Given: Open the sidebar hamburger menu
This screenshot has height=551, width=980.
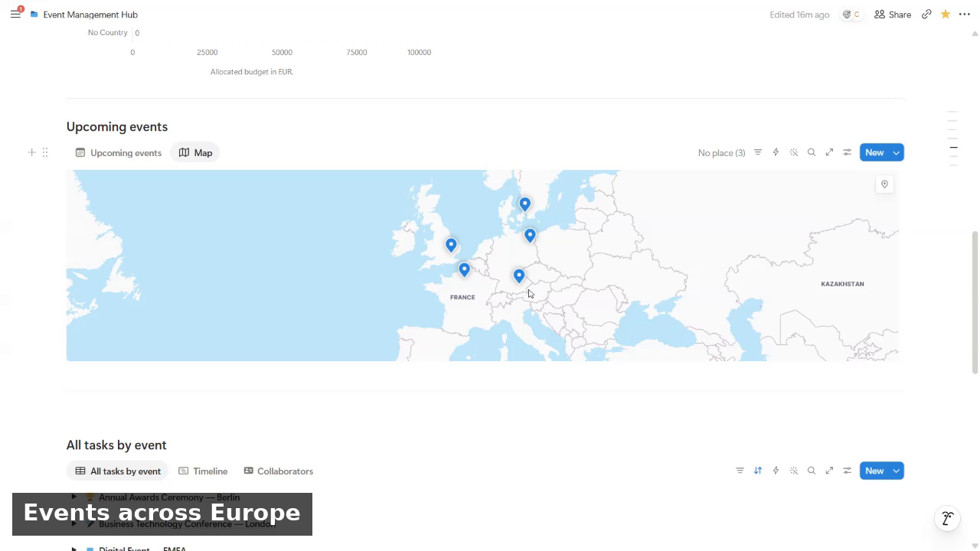Looking at the screenshot, I should point(15,15).
